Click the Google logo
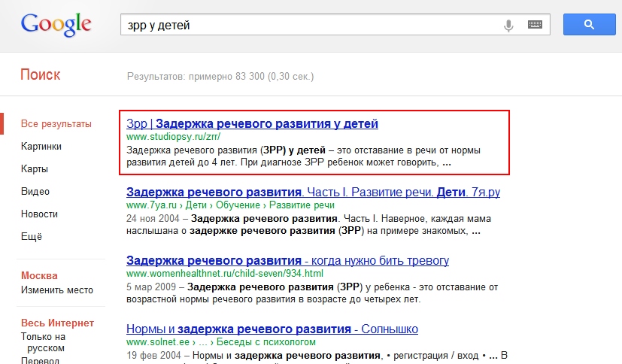This screenshot has width=622, height=364. coord(56,25)
